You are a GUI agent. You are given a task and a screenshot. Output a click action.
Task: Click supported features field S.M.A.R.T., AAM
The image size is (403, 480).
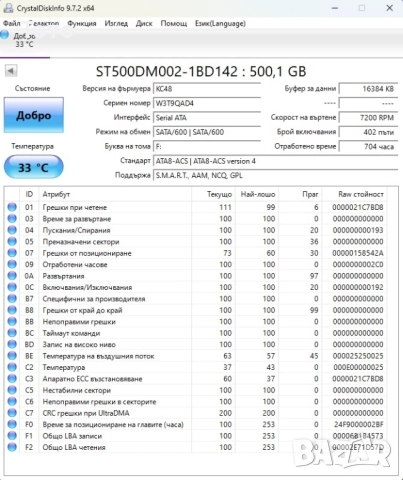point(275,175)
